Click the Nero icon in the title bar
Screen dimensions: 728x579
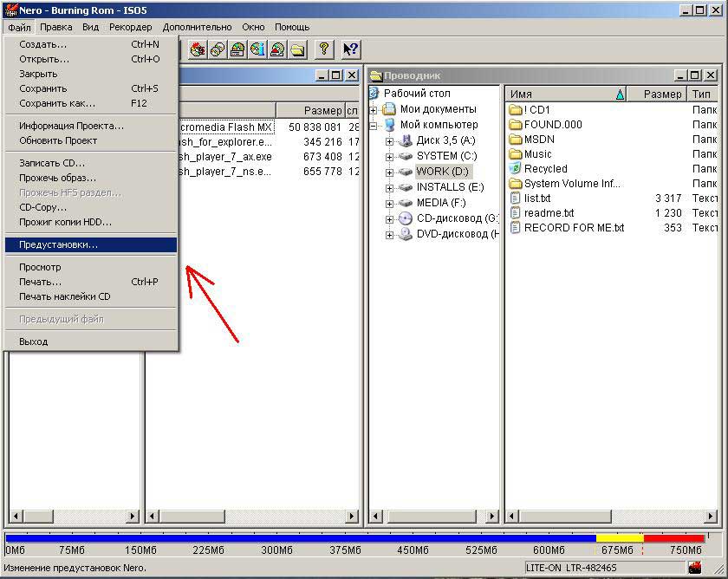pos(10,10)
